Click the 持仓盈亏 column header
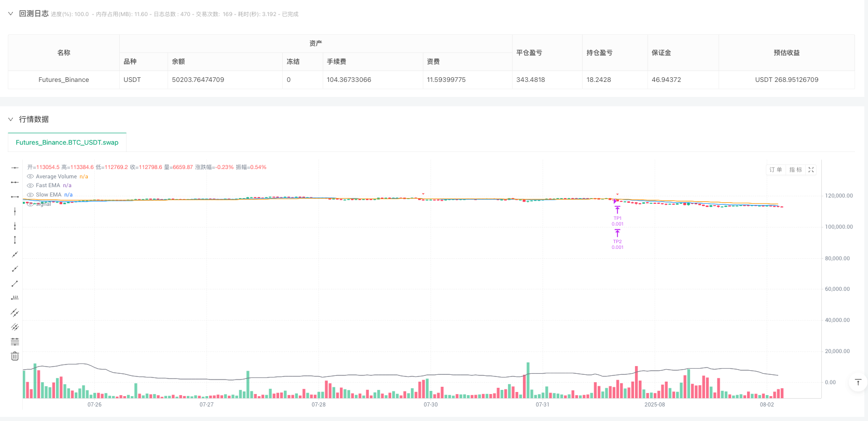Image resolution: width=868 pixels, height=421 pixels. (615, 52)
